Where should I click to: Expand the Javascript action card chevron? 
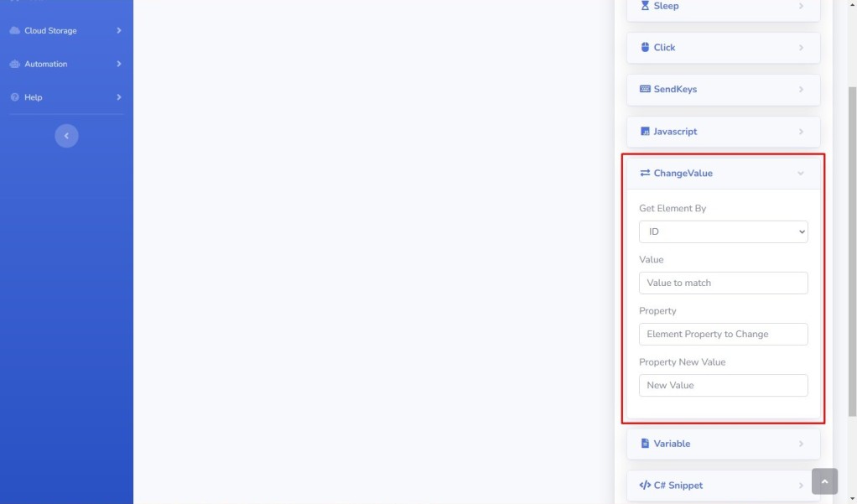[x=801, y=132]
